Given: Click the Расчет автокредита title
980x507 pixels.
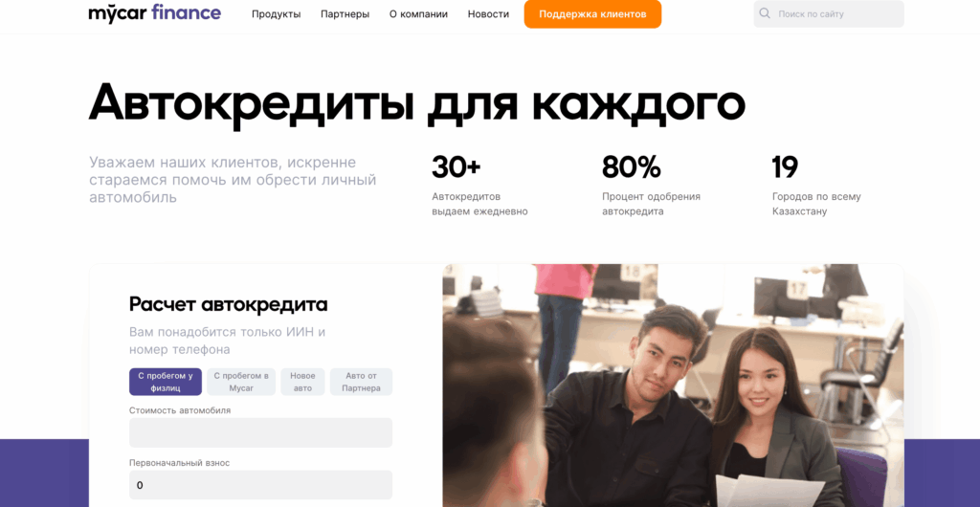Looking at the screenshot, I should pos(228,305).
